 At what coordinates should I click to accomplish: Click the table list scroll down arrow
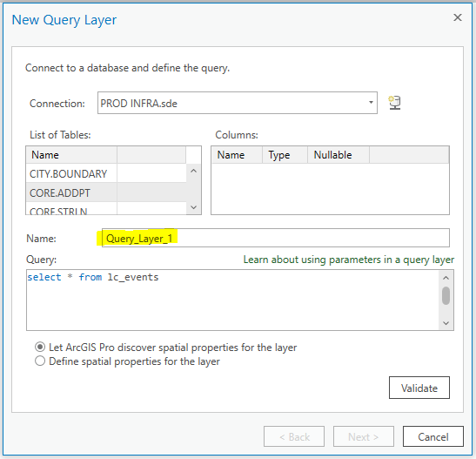194,207
